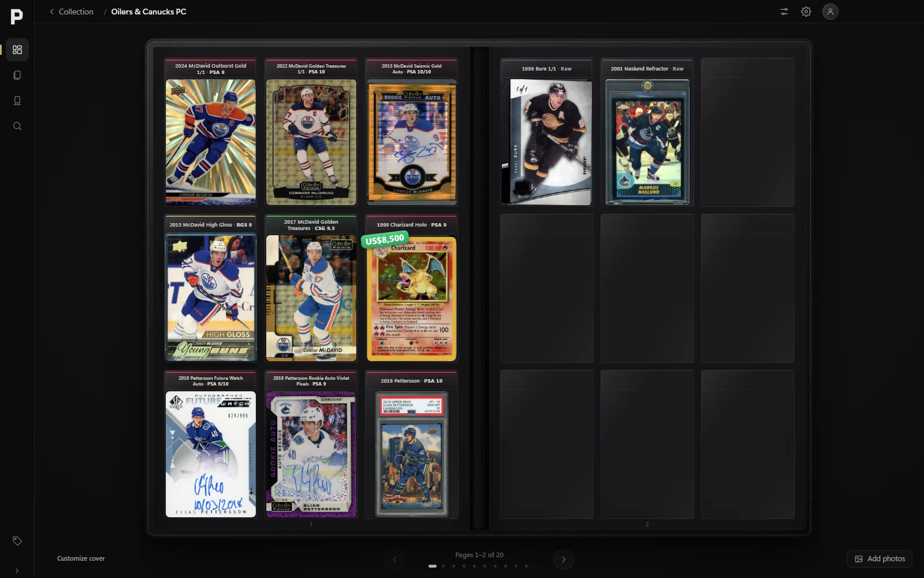
Task: Go to previous binder pages arrow
Action: click(395, 559)
